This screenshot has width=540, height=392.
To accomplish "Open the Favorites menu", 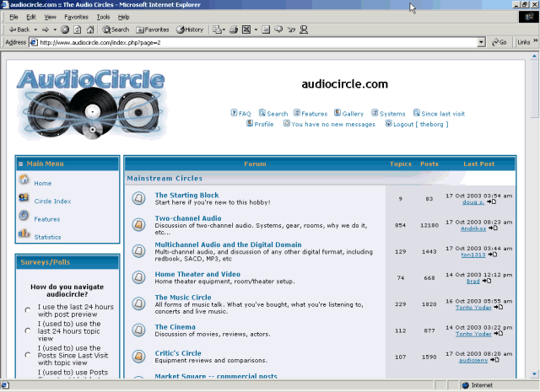I will 76,17.
